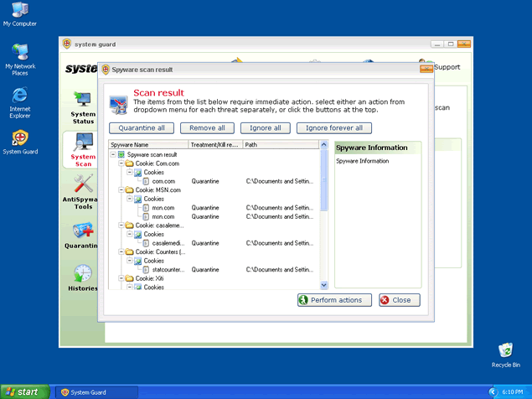Click Perform actions button
Image resolution: width=532 pixels, height=399 pixels.
pos(329,300)
